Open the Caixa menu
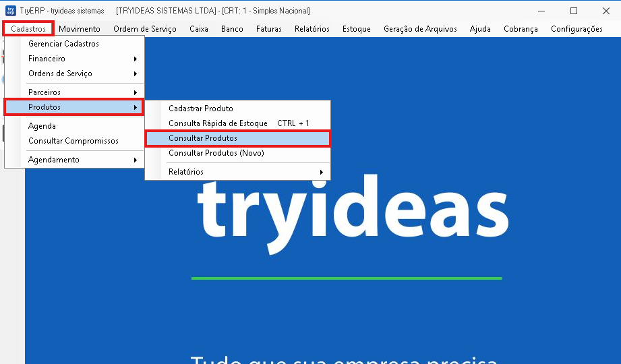The image size is (621, 364). coord(199,29)
